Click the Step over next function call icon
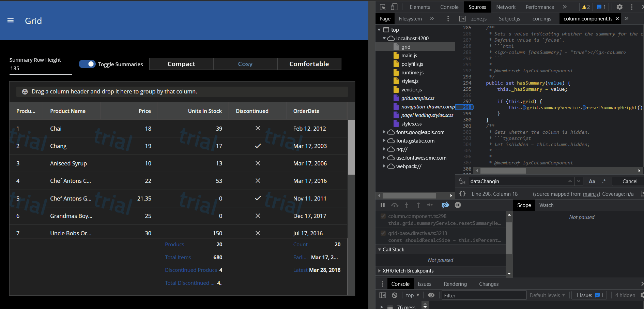Screen dimensions: 644x309 coord(395,205)
